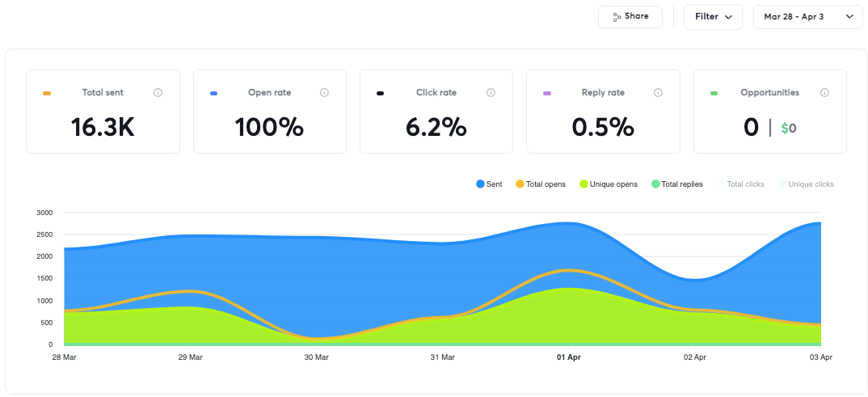
Task: Hide Total replies from the chart
Action: pos(678,184)
